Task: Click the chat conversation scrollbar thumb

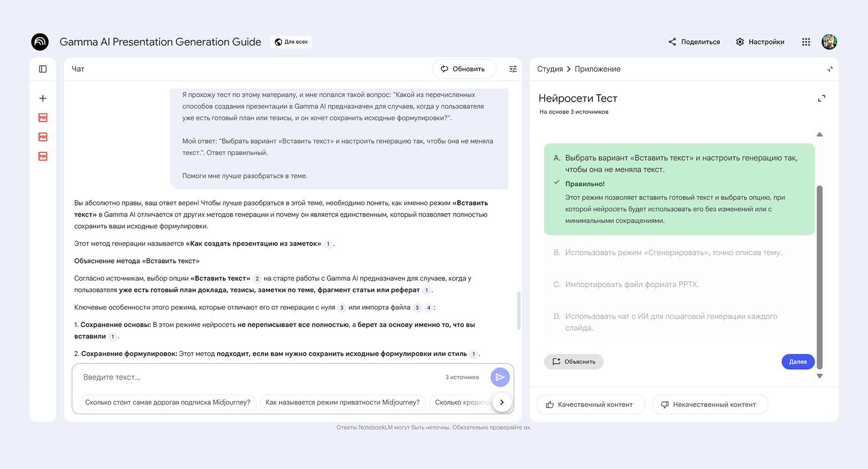Action: [519, 310]
